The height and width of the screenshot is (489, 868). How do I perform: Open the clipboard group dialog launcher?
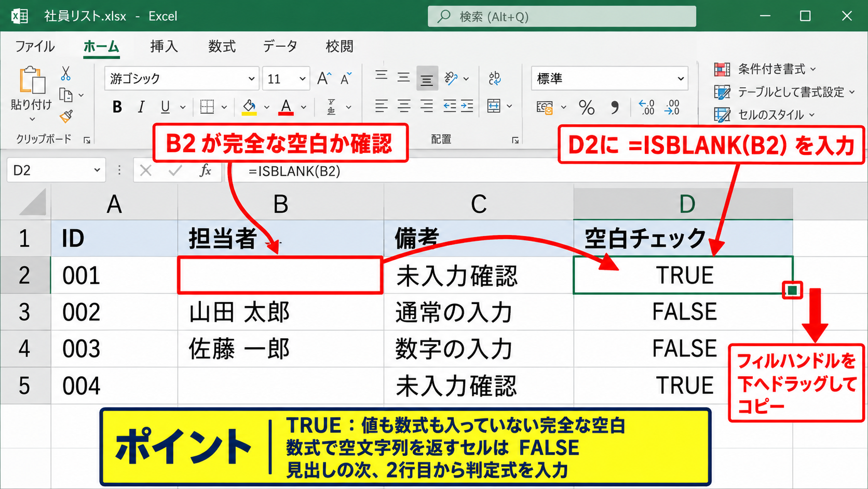pyautogui.click(x=87, y=140)
